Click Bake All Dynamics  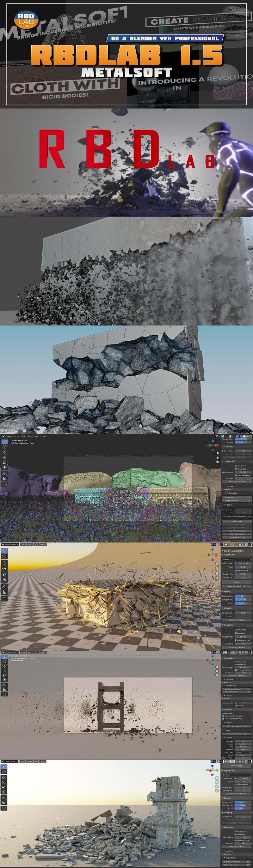[237, 531]
